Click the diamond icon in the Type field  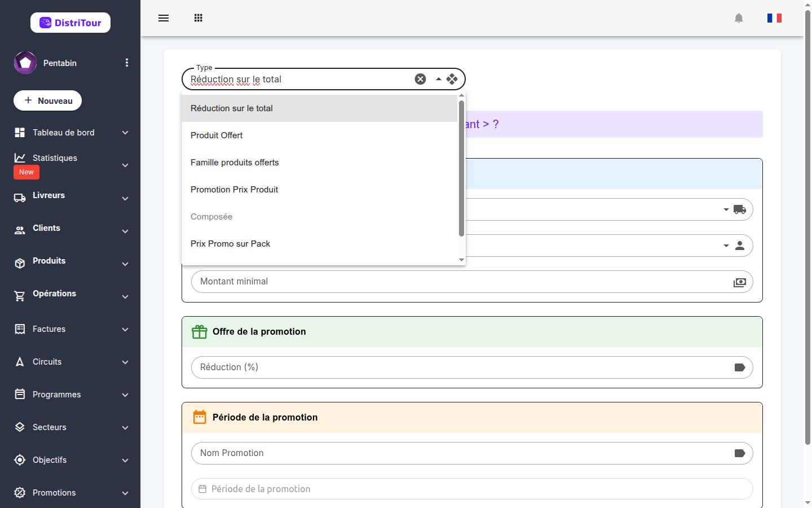click(x=452, y=79)
